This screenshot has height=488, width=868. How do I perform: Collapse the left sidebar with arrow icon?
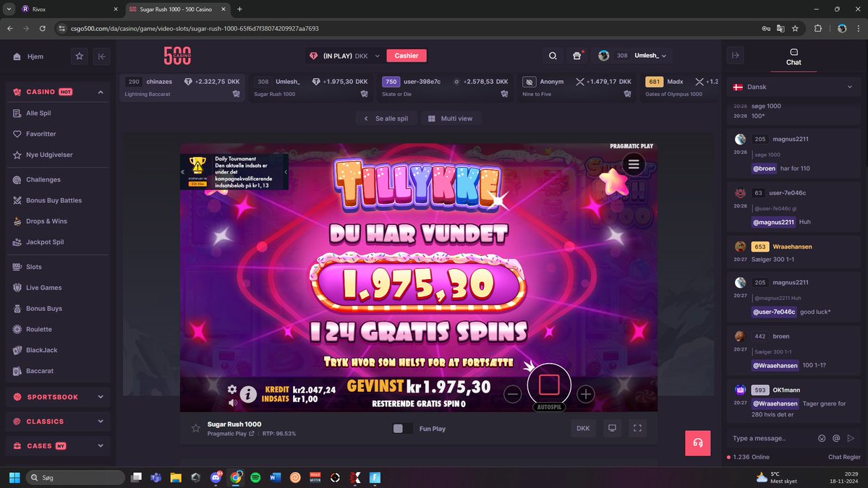point(101,56)
